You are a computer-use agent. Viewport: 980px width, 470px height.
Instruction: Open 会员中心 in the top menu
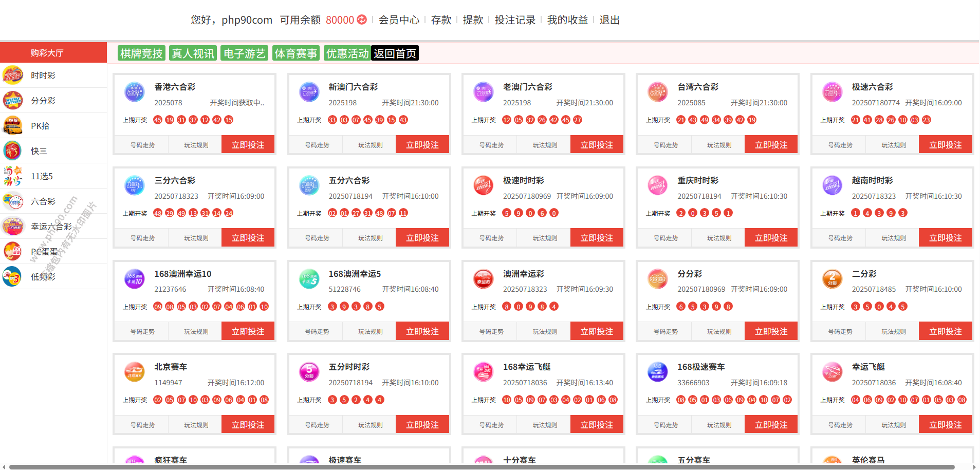(399, 20)
